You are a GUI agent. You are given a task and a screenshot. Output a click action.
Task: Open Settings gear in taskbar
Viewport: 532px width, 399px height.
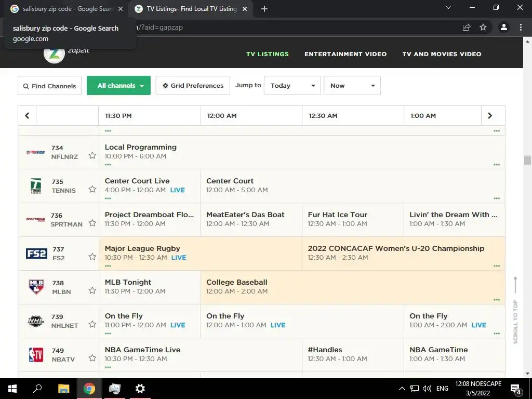pos(140,389)
